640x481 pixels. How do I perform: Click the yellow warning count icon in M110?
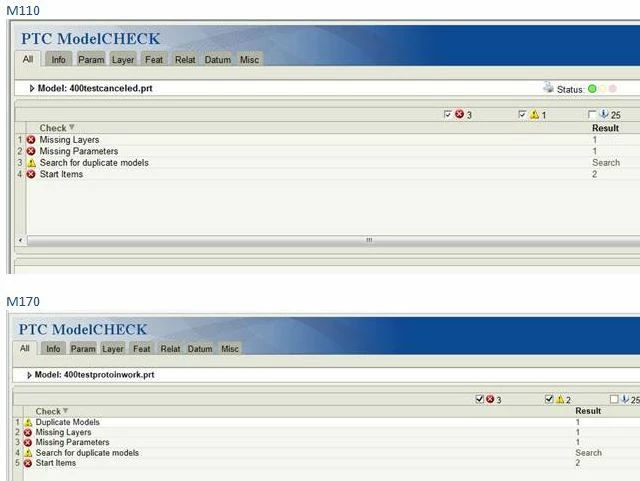pos(534,114)
